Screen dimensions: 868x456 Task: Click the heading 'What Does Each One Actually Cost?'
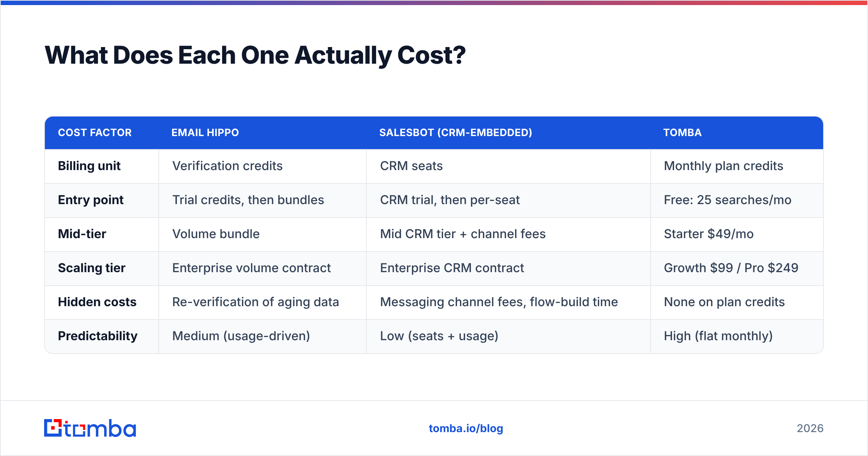pyautogui.click(x=255, y=55)
